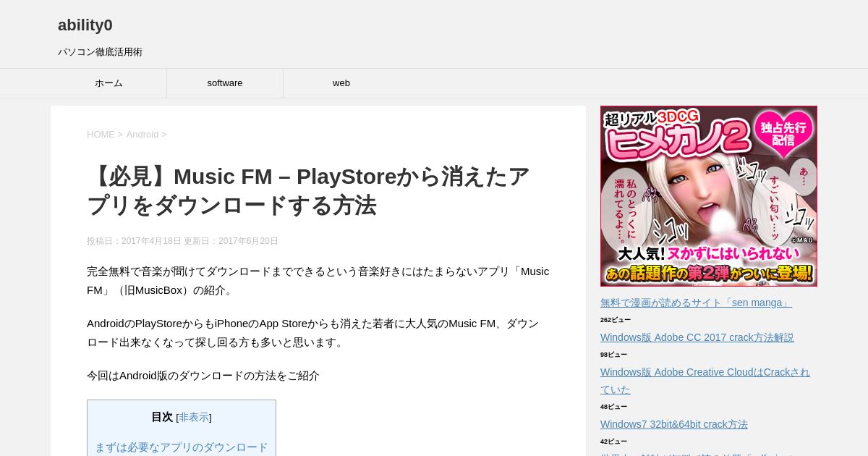Go to the ホーム menu item
The image size is (868, 456).
tap(109, 83)
